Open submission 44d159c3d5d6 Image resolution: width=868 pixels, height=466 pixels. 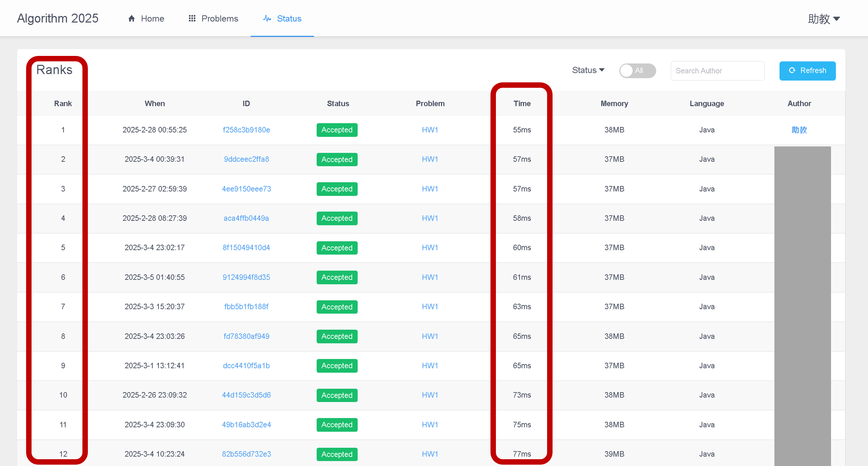point(246,395)
